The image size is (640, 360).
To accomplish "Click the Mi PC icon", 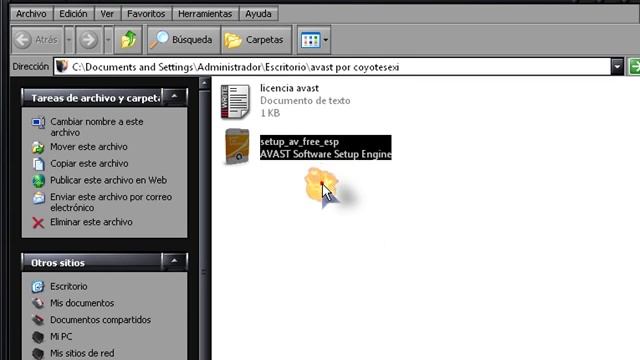I will [38, 337].
